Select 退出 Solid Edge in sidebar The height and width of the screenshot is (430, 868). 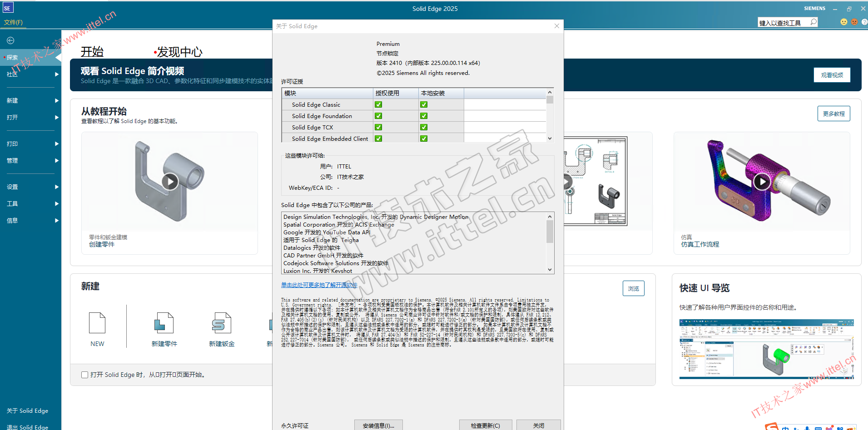[x=27, y=427]
